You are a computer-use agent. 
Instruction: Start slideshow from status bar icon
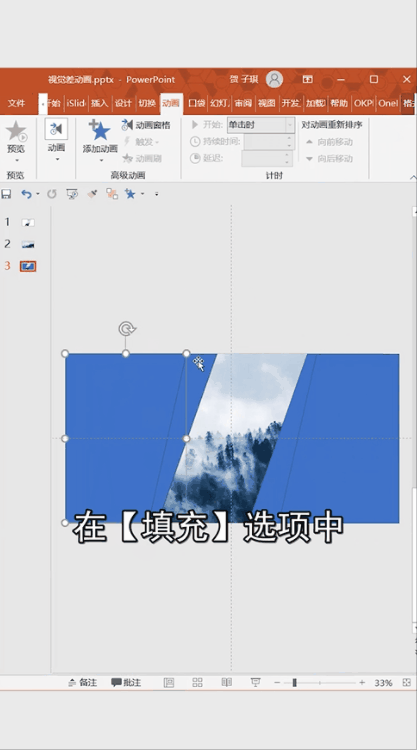click(x=256, y=683)
